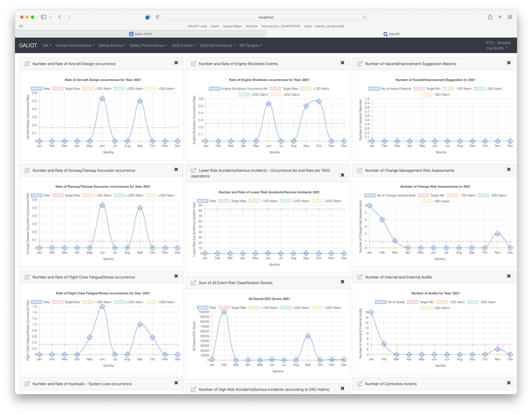Toggle +1SD Alarm in Flight Crew Fatigue legend
The image size is (532, 414).
click(x=97, y=302)
